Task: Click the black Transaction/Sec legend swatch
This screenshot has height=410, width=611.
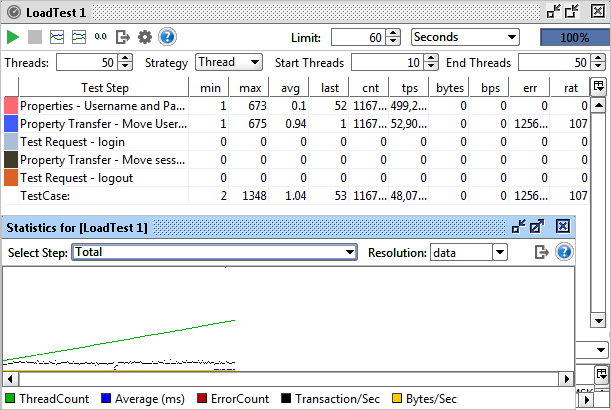Action: pos(286,398)
